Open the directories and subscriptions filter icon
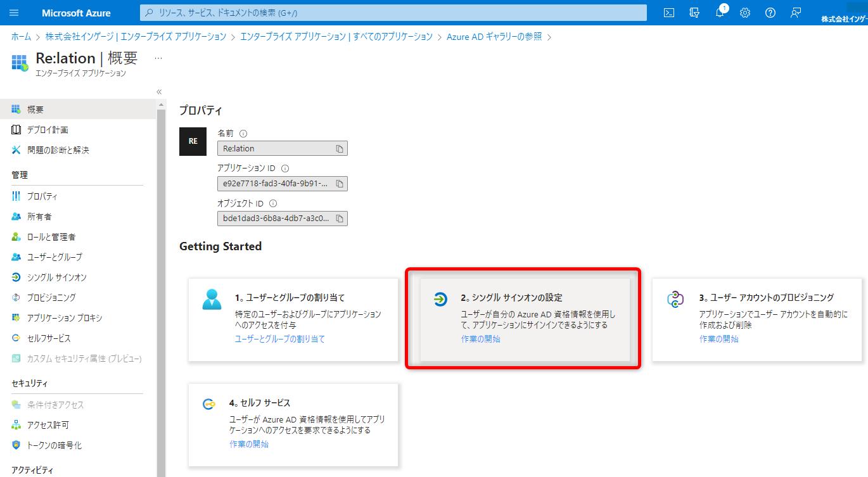Viewport: 868px width, 477px height. (x=694, y=13)
